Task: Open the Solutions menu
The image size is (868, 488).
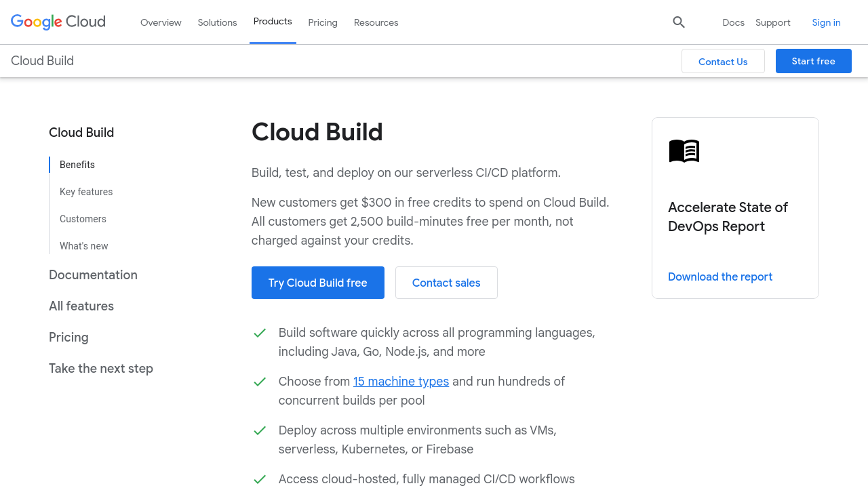Action: click(x=217, y=22)
